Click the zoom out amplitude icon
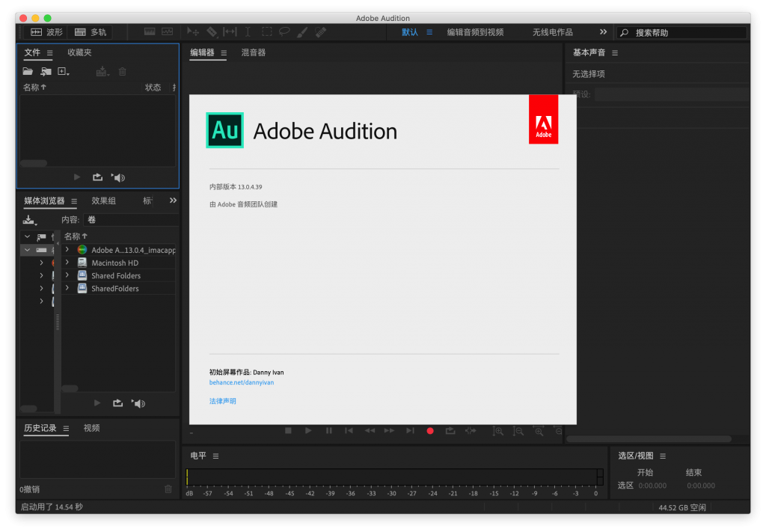Screen dimensions: 766x532 [x=518, y=431]
